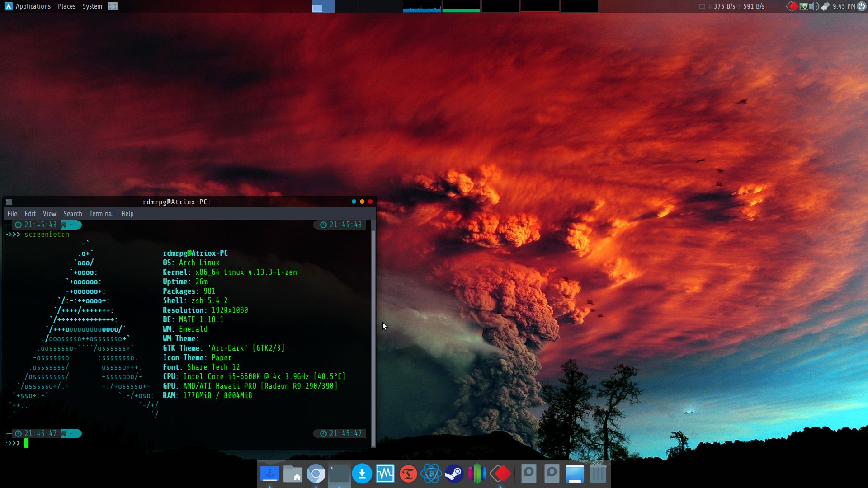The height and width of the screenshot is (488, 868).
Task: Click the green terminal updater tray icon
Action: [x=804, y=6]
